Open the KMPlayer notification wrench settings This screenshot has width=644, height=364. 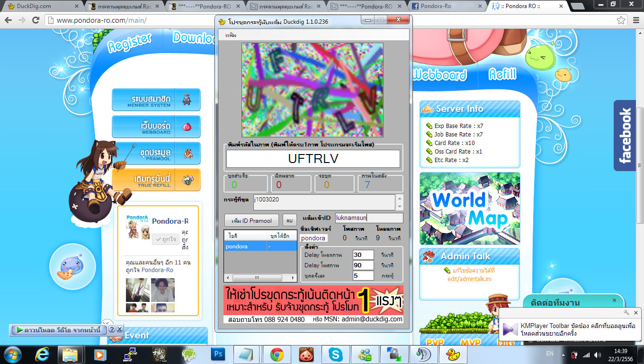pyautogui.click(x=626, y=312)
